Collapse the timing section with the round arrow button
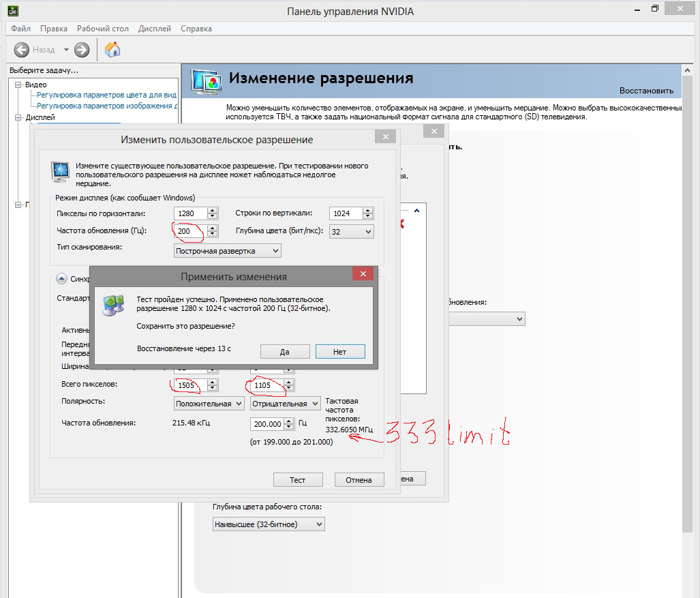700x598 pixels. click(61, 278)
